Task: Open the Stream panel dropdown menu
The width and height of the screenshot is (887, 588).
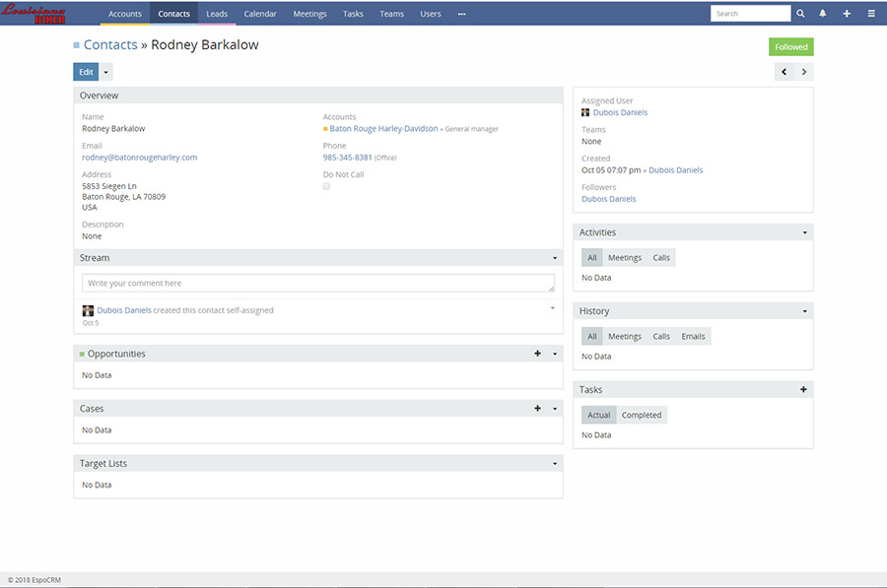Action: 555,258
